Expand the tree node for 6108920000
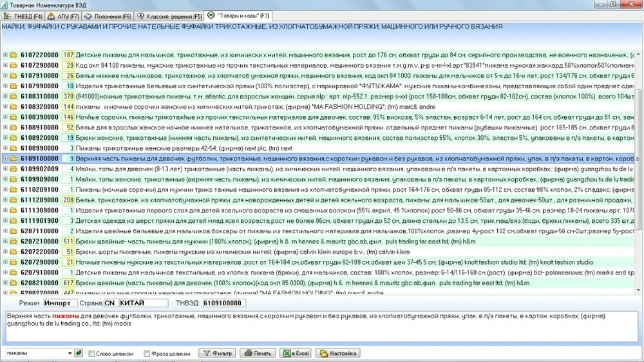The width and height of the screenshot is (644, 362). coord(5,138)
